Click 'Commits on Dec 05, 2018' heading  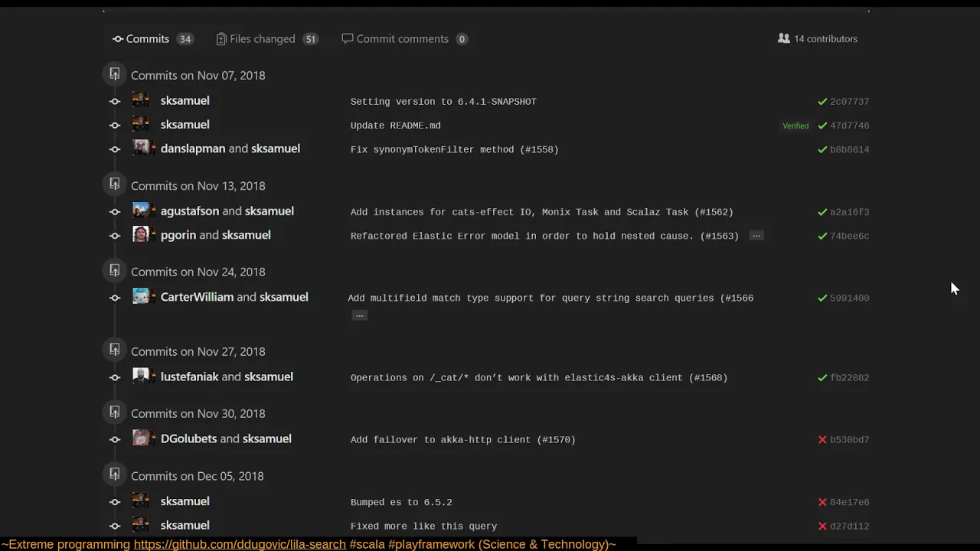point(197,476)
